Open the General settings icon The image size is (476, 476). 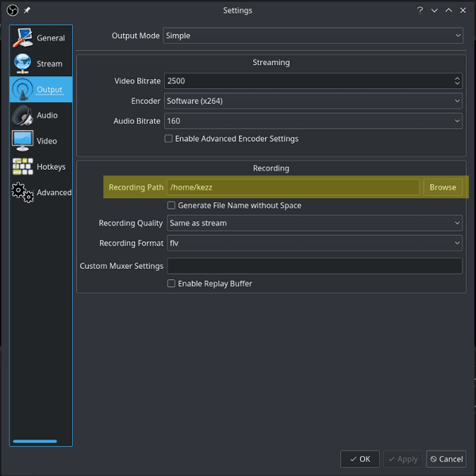[x=23, y=37]
